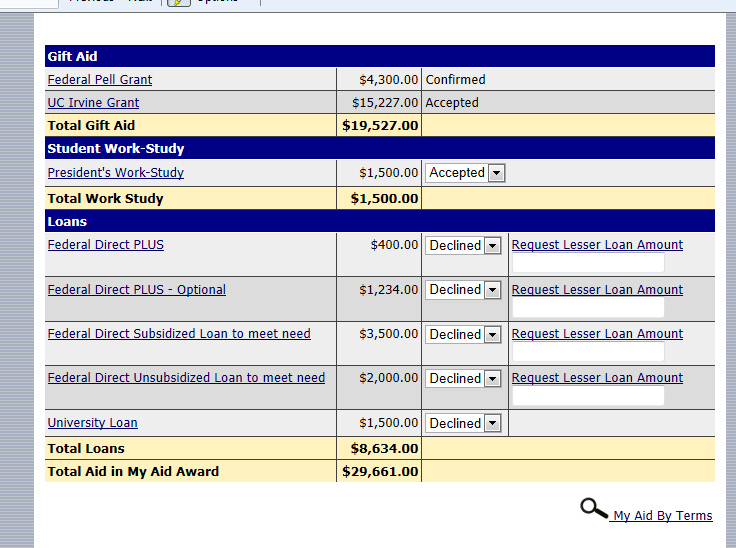The image size is (736, 548).
Task: Click Request Lesser Loan Amount for PLUS - Optional
Action: coord(597,289)
